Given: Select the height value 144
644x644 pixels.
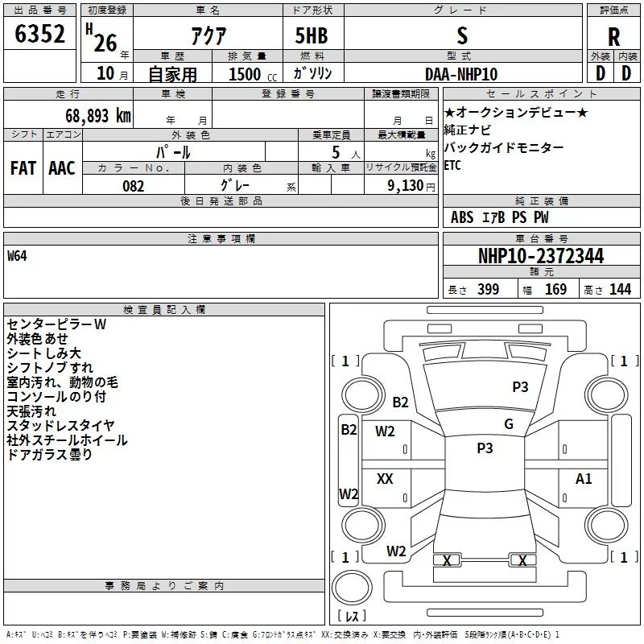Looking at the screenshot, I should [620, 289].
